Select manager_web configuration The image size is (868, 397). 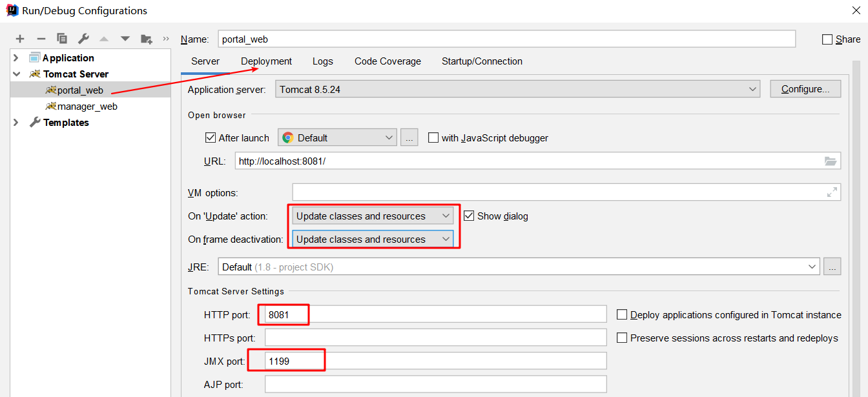click(x=90, y=106)
